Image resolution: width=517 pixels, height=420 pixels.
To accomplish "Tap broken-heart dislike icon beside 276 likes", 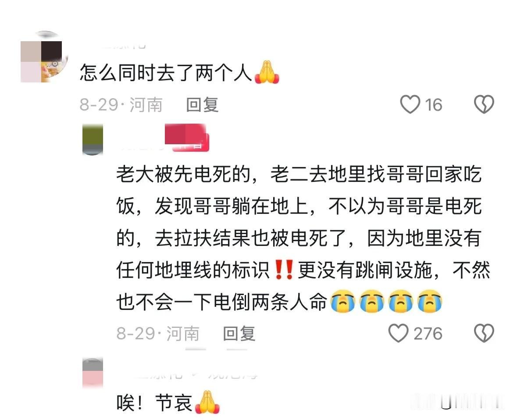I will tap(484, 333).
